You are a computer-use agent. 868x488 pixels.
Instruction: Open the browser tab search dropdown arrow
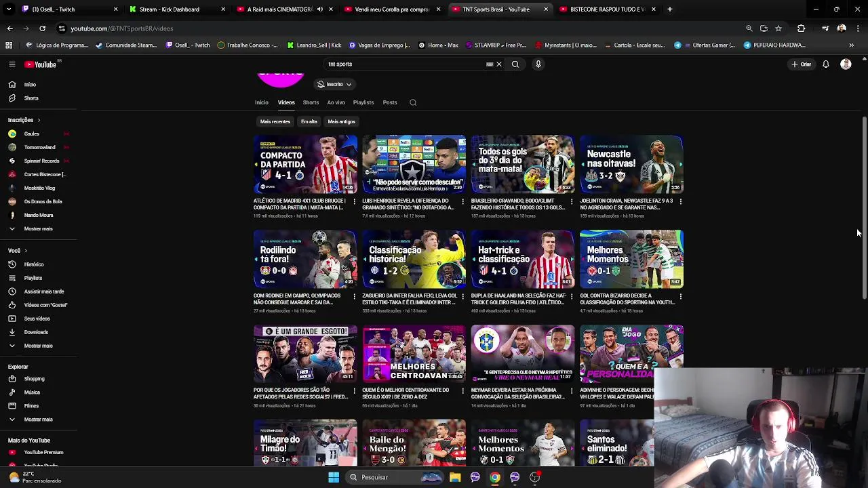point(9,9)
